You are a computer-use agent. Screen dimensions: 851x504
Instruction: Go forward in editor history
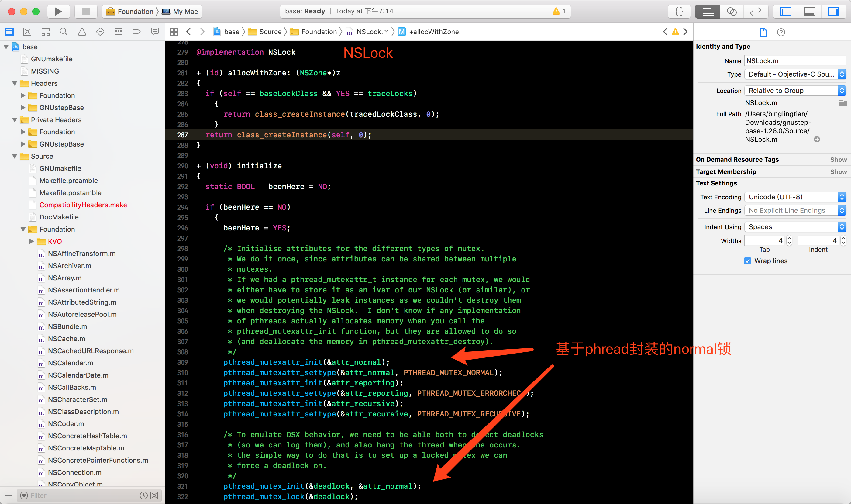(202, 32)
